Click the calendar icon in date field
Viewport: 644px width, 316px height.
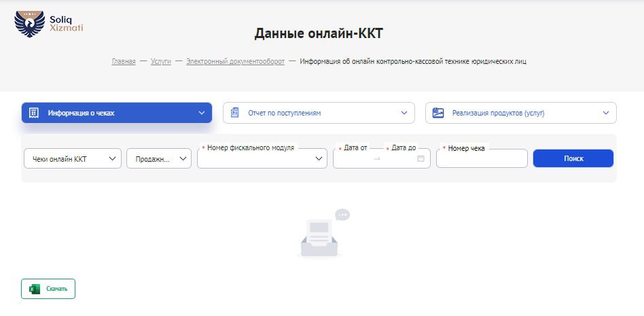(x=421, y=158)
